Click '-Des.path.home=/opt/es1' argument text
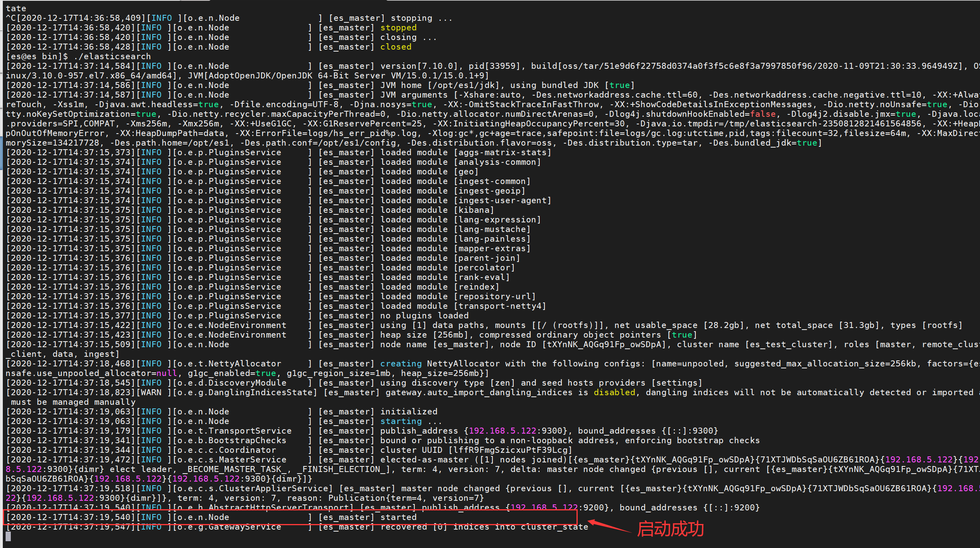This screenshot has width=980, height=548. (x=170, y=143)
